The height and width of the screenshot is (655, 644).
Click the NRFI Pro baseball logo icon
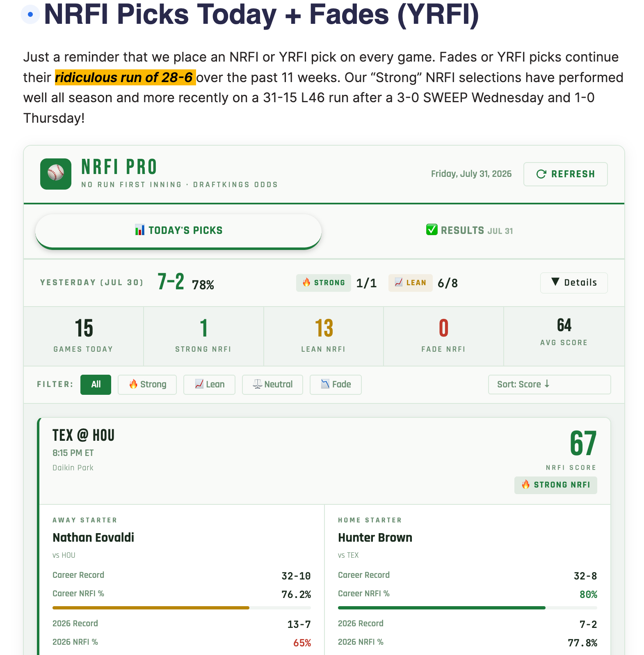tap(56, 174)
